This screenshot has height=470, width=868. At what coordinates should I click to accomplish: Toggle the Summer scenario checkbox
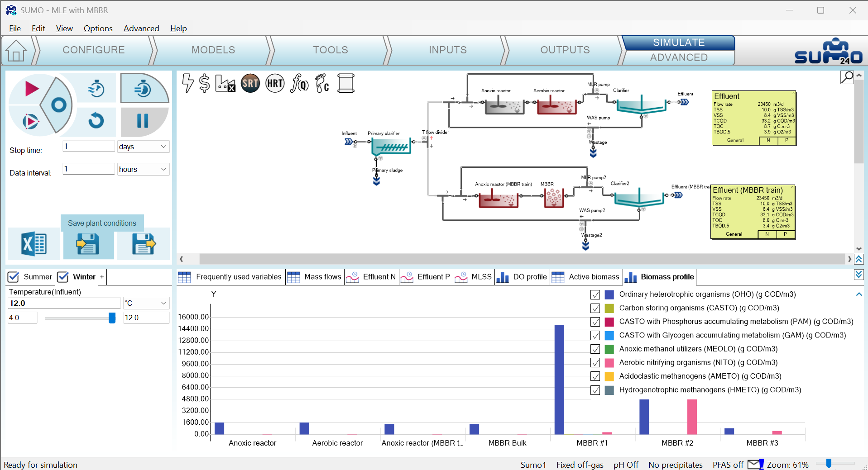point(14,277)
